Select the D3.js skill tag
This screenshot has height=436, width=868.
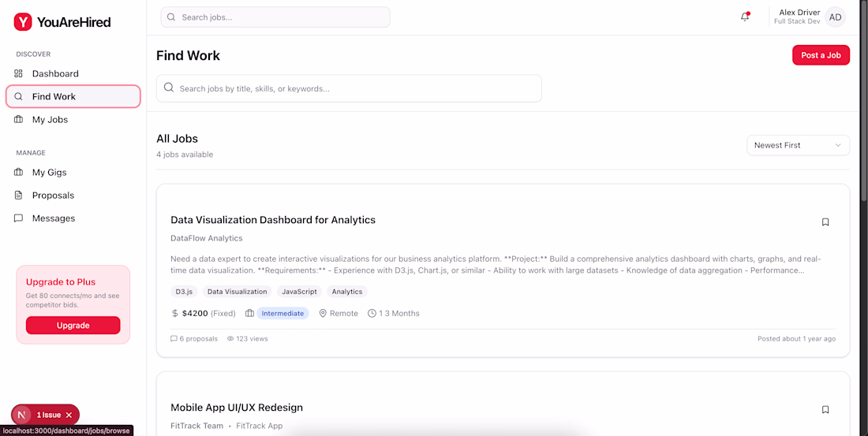click(x=184, y=292)
